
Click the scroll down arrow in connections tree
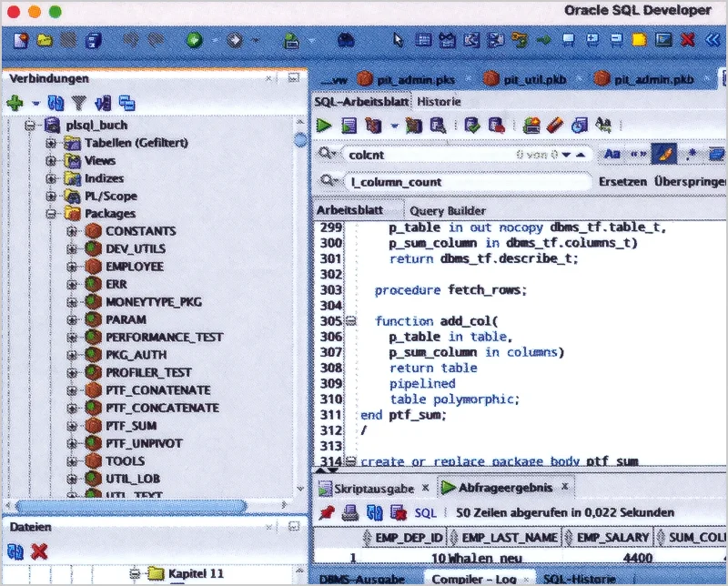click(300, 489)
